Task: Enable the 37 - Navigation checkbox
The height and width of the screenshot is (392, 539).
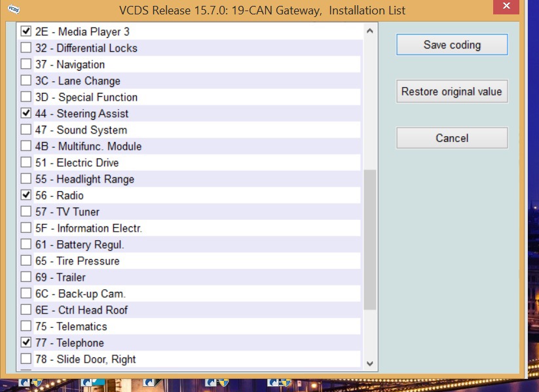Action: coord(26,64)
